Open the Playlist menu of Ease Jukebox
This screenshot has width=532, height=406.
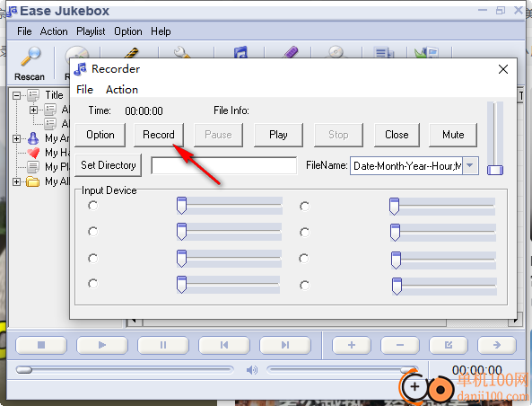point(91,31)
